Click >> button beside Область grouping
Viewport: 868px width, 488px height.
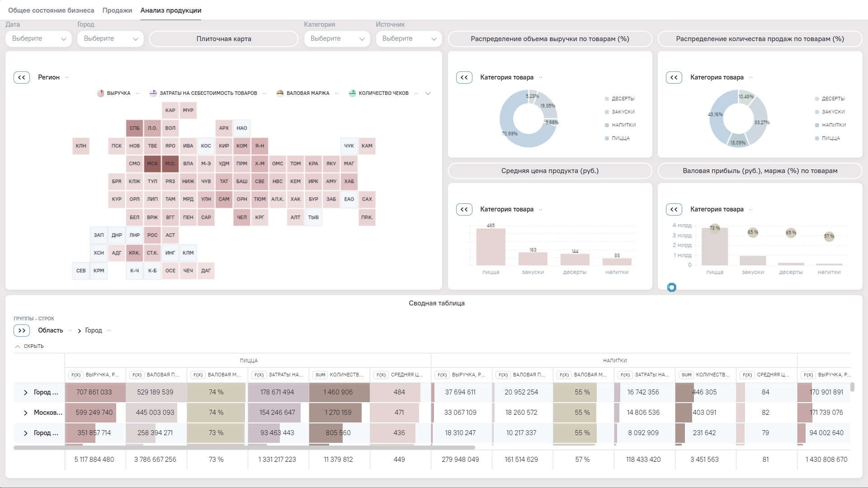click(x=22, y=330)
